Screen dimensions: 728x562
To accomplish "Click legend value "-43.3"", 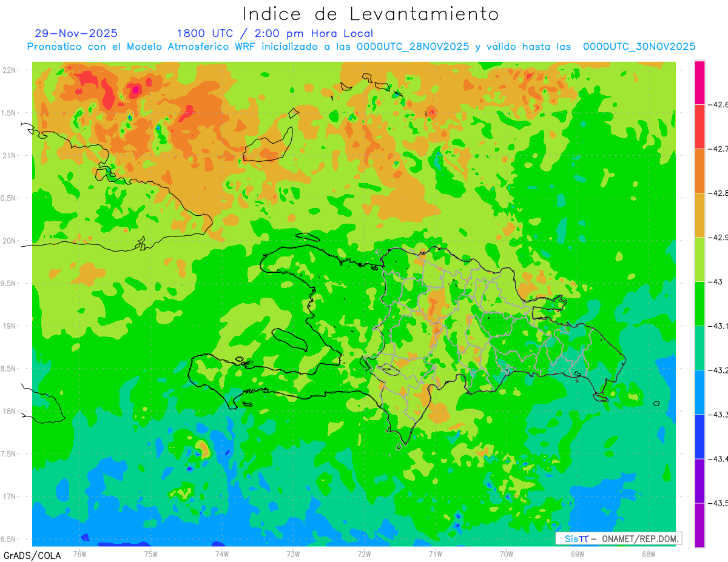I will coord(718,414).
